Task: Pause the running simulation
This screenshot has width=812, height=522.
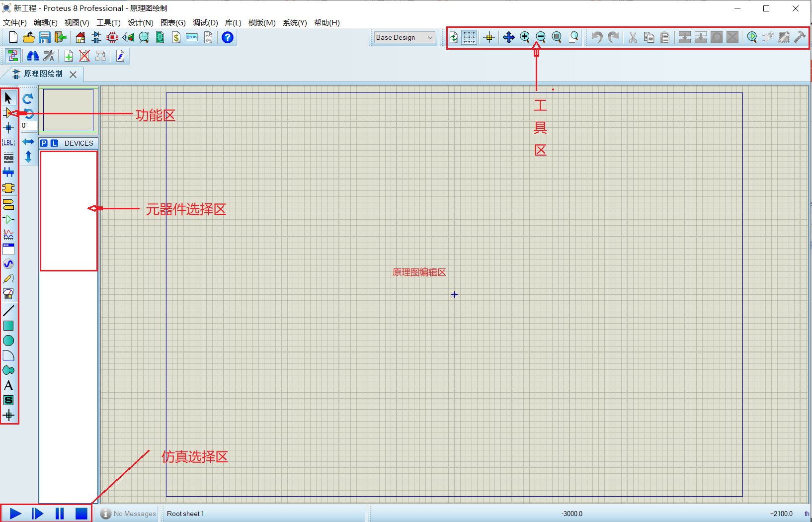Action: [60, 514]
